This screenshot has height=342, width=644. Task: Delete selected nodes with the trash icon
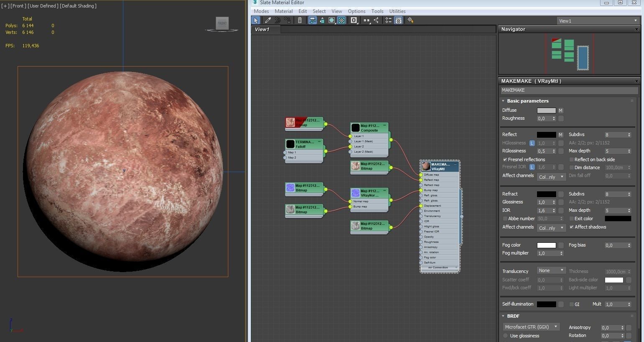(300, 20)
